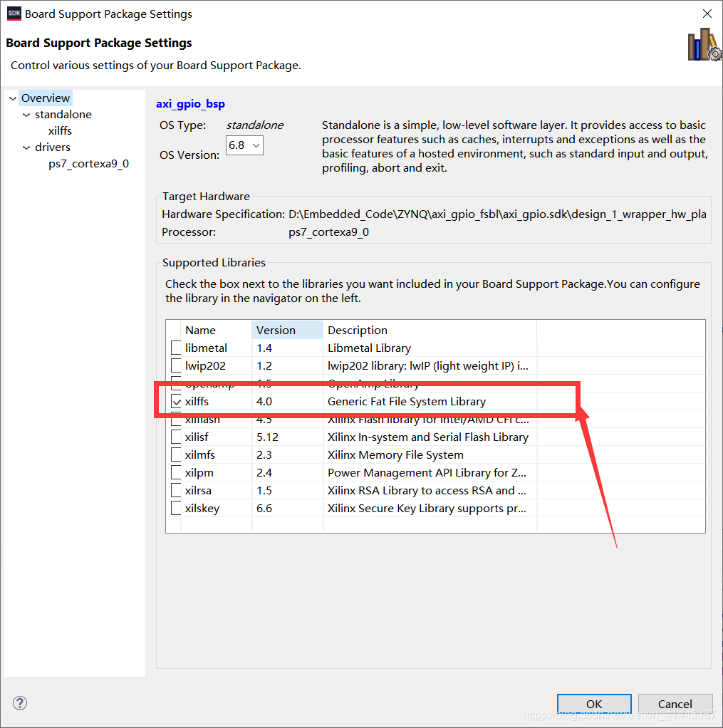The image size is (723, 728).
Task: Enable the lwip202 library checkbox
Action: (x=176, y=365)
